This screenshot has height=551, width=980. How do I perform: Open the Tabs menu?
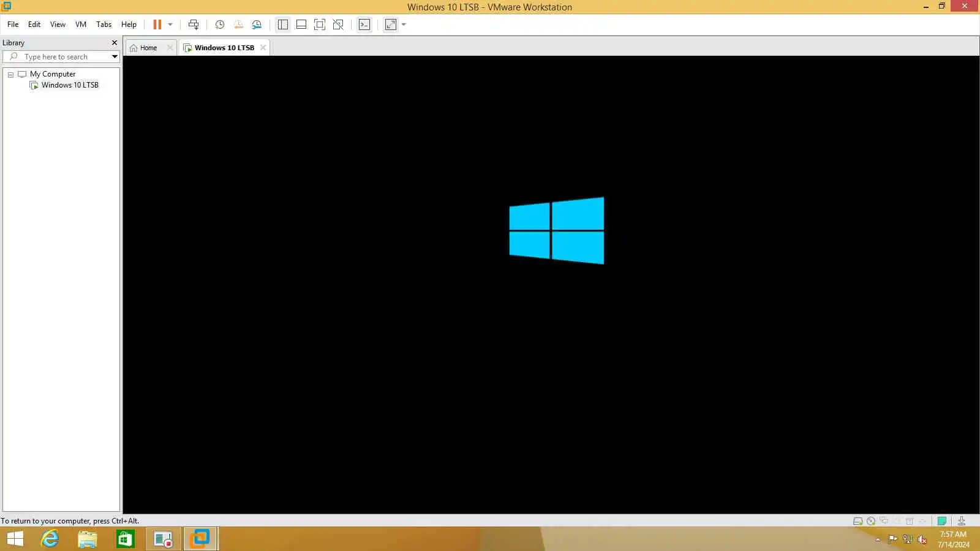[x=104, y=24]
